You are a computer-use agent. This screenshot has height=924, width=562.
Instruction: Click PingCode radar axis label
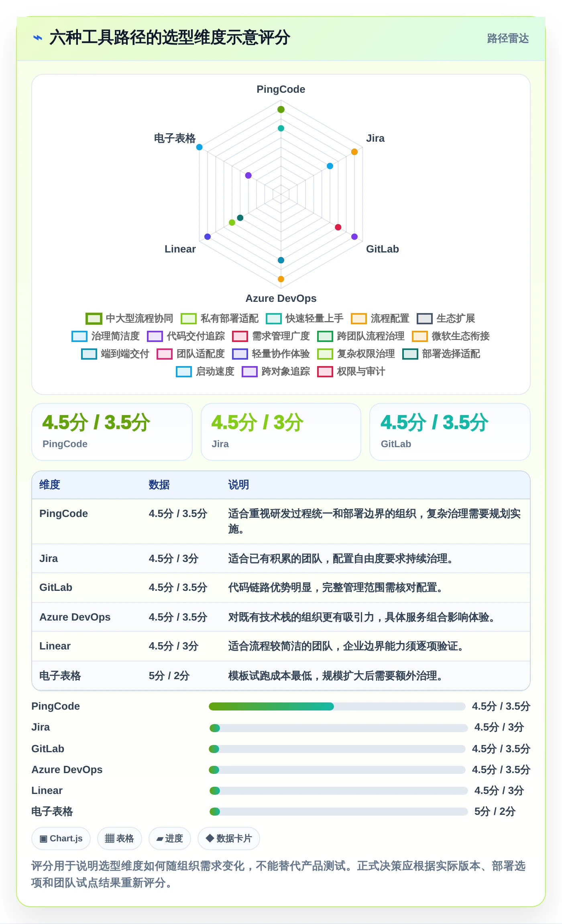click(281, 89)
